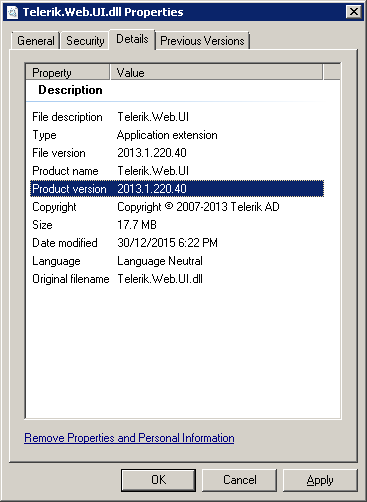This screenshot has height=502, width=367.
Task: Select the Product name row
Action: [x=177, y=171]
